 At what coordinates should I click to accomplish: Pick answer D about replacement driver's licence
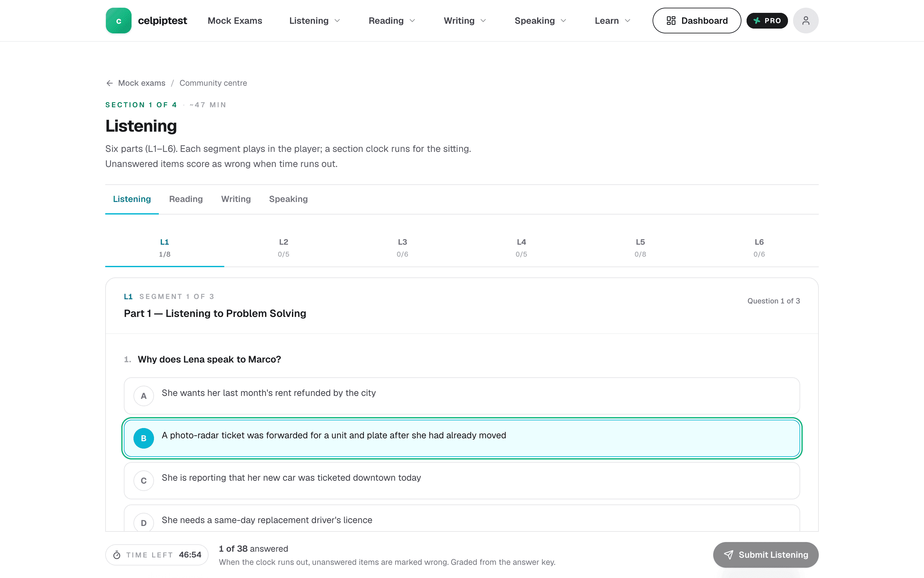click(462, 518)
